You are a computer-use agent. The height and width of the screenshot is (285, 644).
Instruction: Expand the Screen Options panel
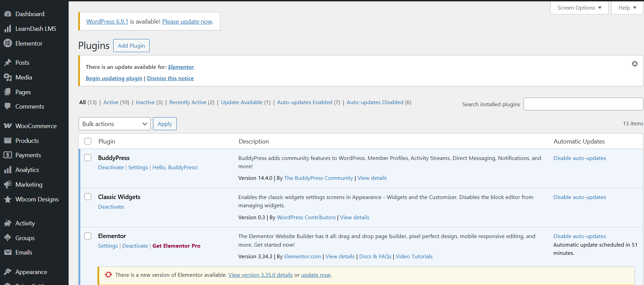[579, 8]
